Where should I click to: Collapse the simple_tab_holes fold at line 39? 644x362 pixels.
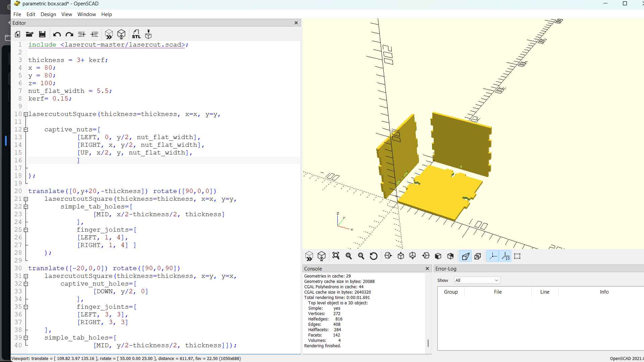click(x=25, y=338)
